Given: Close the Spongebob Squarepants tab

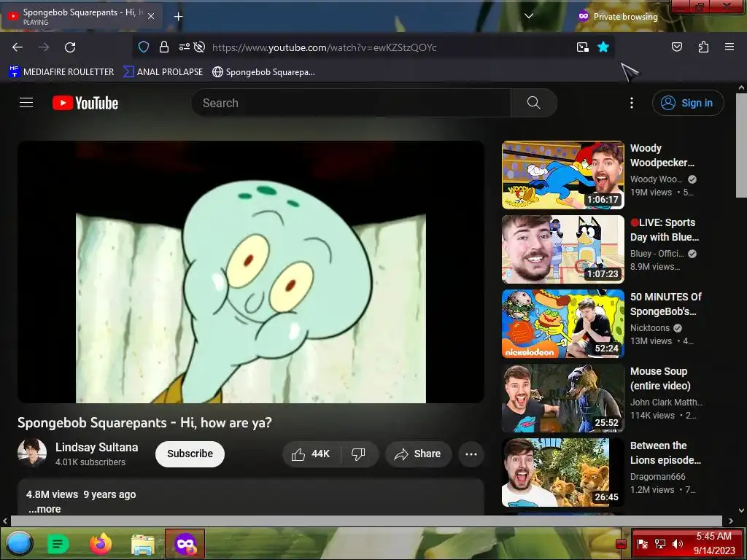Looking at the screenshot, I should [151, 16].
